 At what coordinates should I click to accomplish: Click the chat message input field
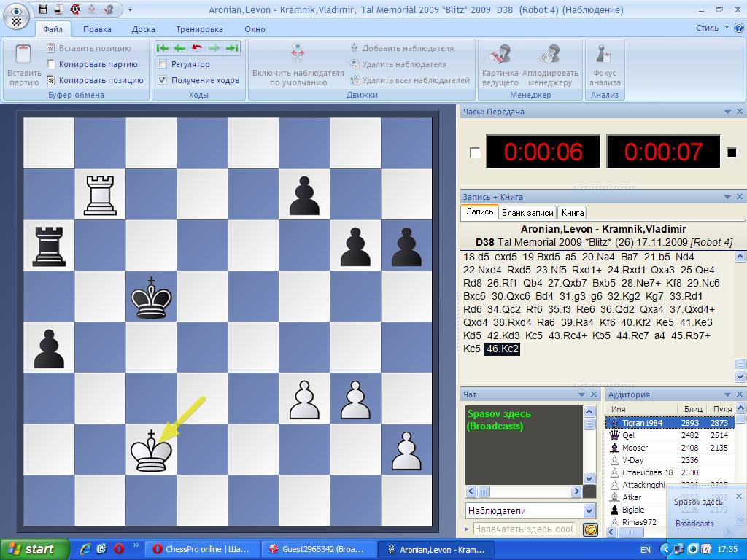(524, 529)
